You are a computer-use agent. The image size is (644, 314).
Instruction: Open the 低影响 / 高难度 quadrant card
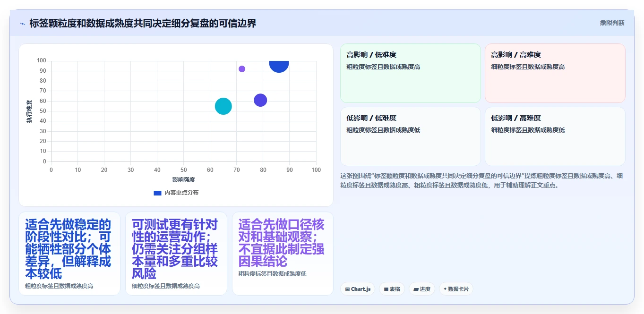[x=555, y=136]
